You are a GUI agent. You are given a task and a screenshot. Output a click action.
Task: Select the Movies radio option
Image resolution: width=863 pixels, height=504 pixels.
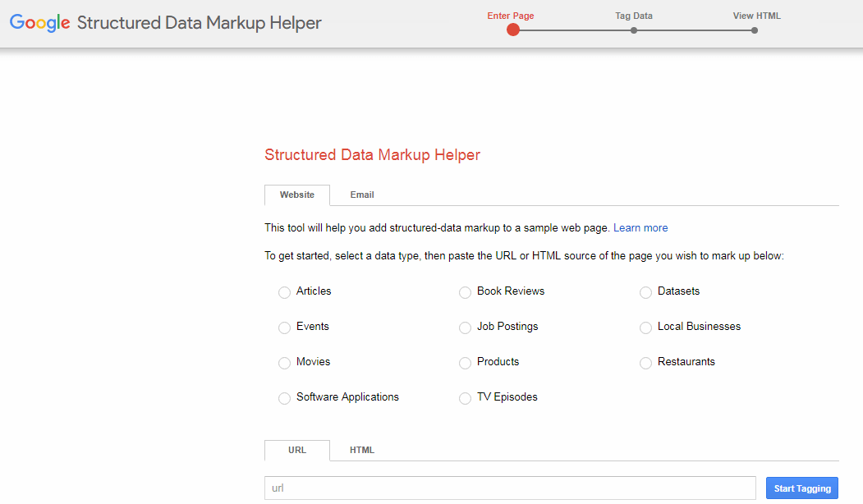[285, 363]
